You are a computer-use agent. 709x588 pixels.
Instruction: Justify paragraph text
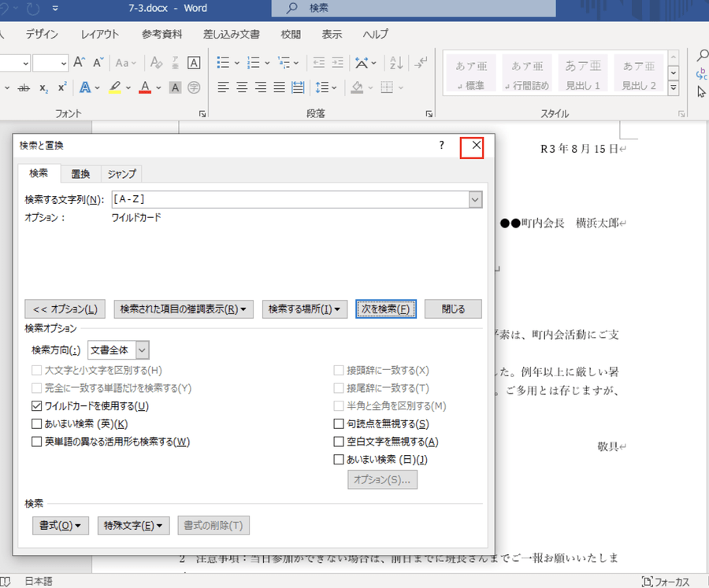click(x=279, y=87)
